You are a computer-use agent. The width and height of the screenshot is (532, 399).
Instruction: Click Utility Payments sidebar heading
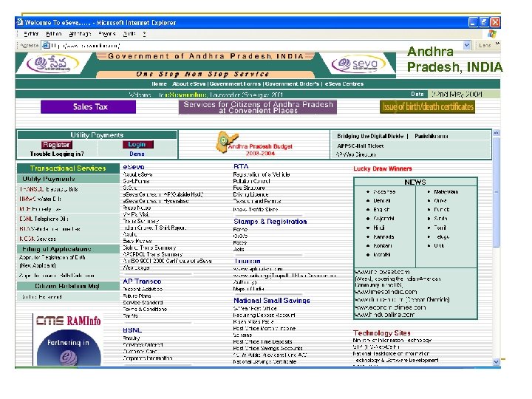tap(68, 179)
